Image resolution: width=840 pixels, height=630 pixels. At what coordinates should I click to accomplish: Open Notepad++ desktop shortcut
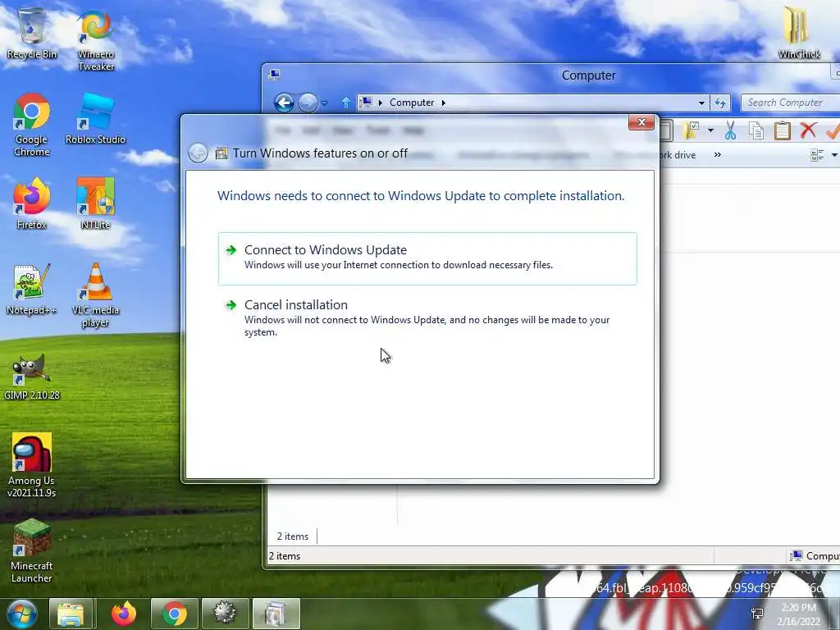(32, 290)
